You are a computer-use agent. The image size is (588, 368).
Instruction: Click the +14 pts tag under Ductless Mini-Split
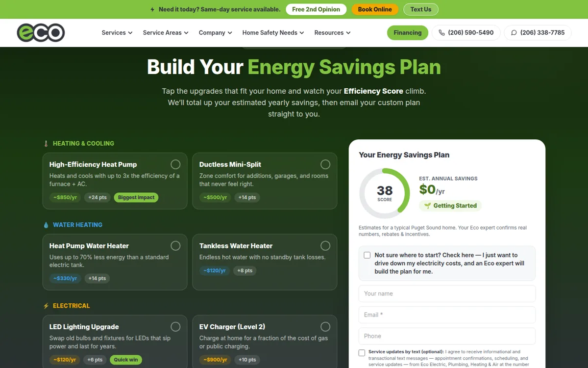pos(247,197)
